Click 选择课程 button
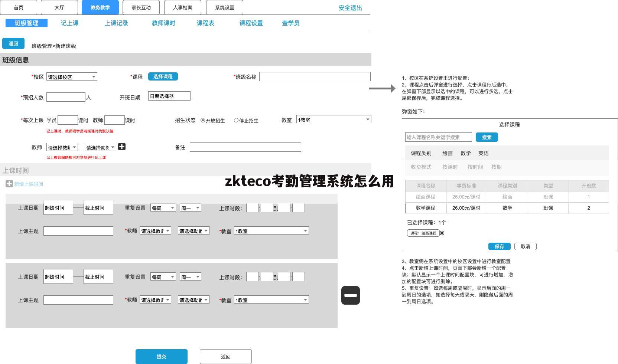618x364 pixels. (163, 76)
